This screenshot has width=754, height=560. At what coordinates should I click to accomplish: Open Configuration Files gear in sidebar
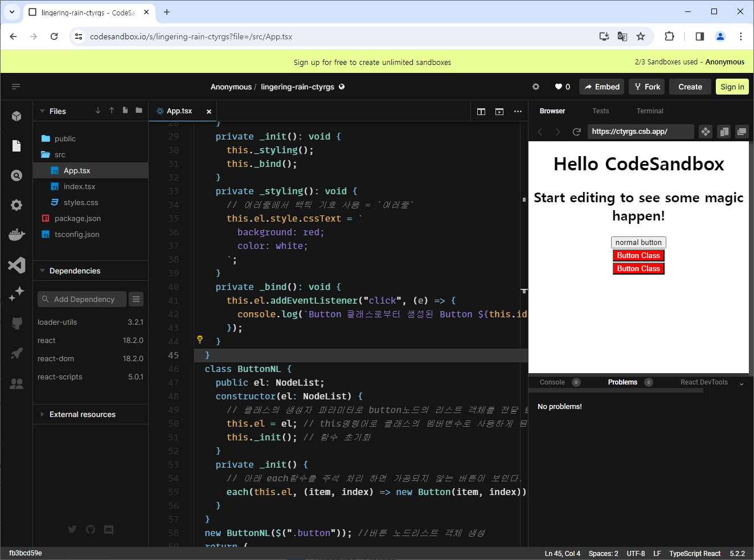17,205
